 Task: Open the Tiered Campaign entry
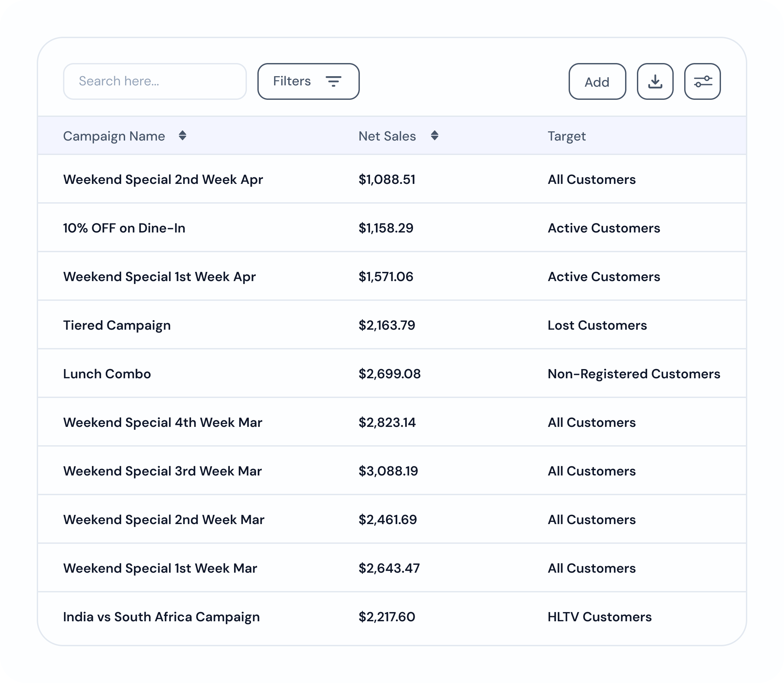[117, 325]
